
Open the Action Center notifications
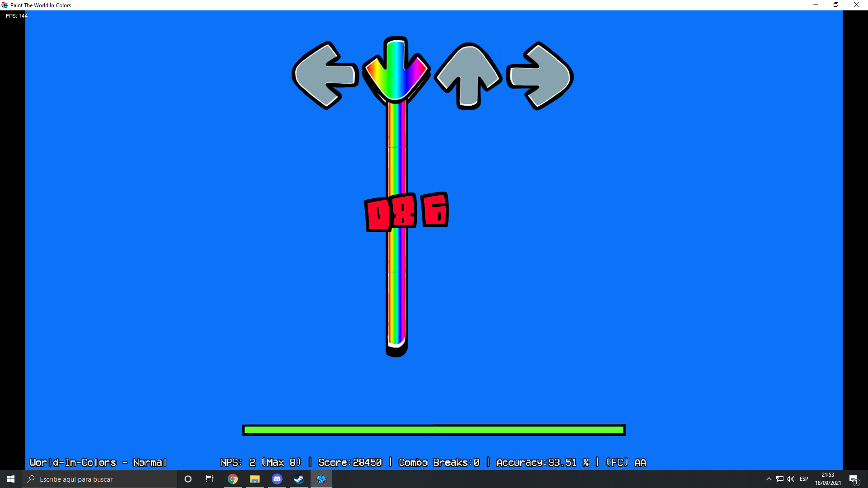pos(854,479)
